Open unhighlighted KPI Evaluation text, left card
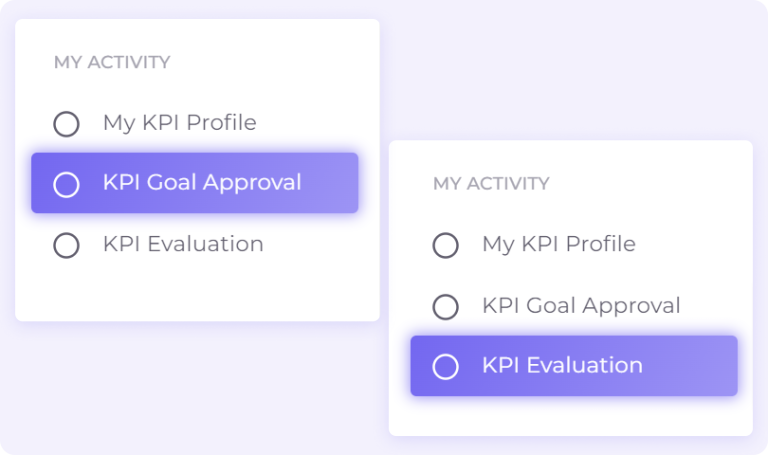The width and height of the screenshot is (768, 455). coord(183,244)
